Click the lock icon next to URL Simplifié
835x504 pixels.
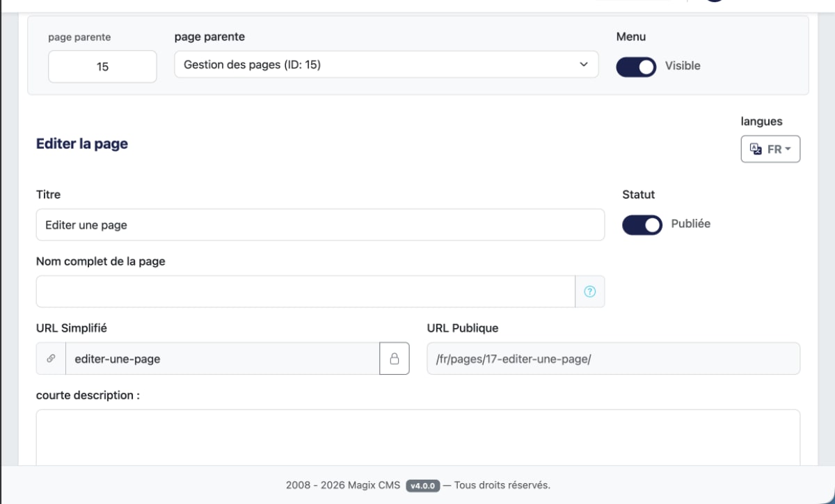395,359
